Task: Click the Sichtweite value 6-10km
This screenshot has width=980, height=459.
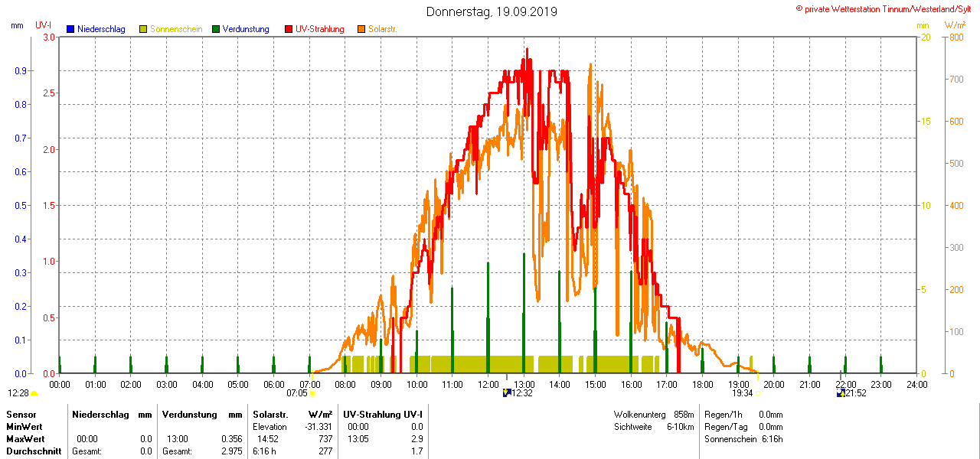Action: 681,426
